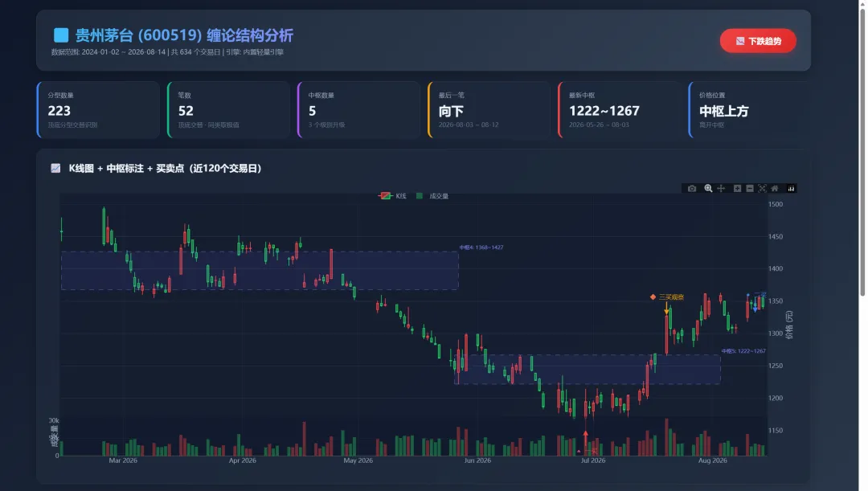Click the 顶底分型交替识别 caption
This screenshot has width=868, height=491.
[x=72, y=125]
